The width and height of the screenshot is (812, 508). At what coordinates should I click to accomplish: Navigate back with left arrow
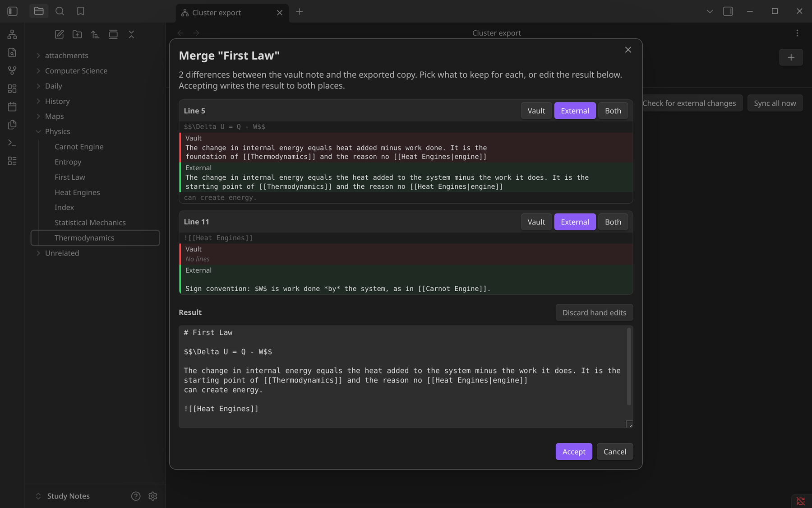(x=180, y=33)
